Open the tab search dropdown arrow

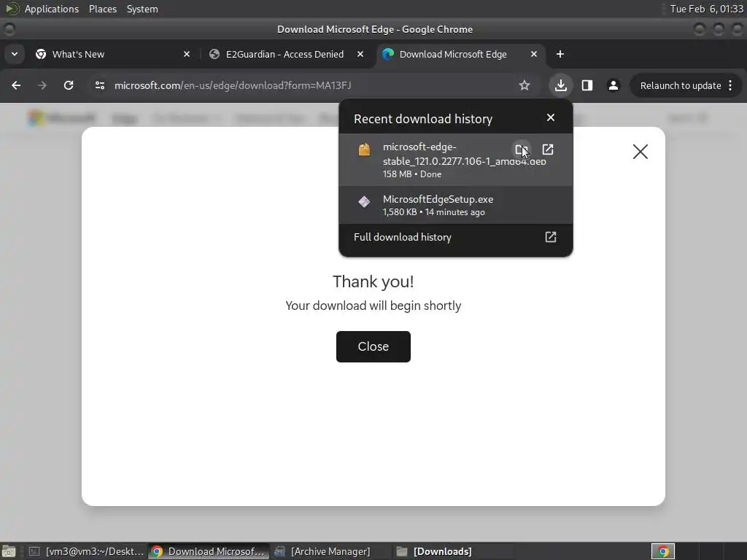tap(15, 54)
